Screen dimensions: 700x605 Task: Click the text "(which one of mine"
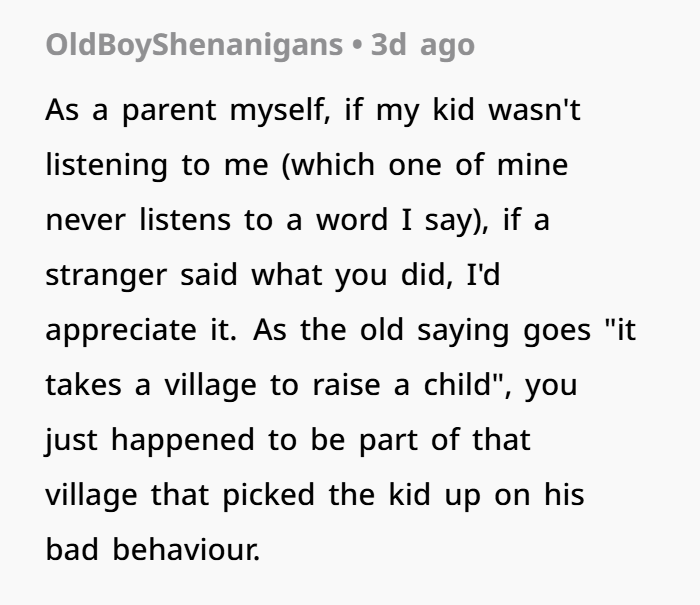(x=425, y=165)
